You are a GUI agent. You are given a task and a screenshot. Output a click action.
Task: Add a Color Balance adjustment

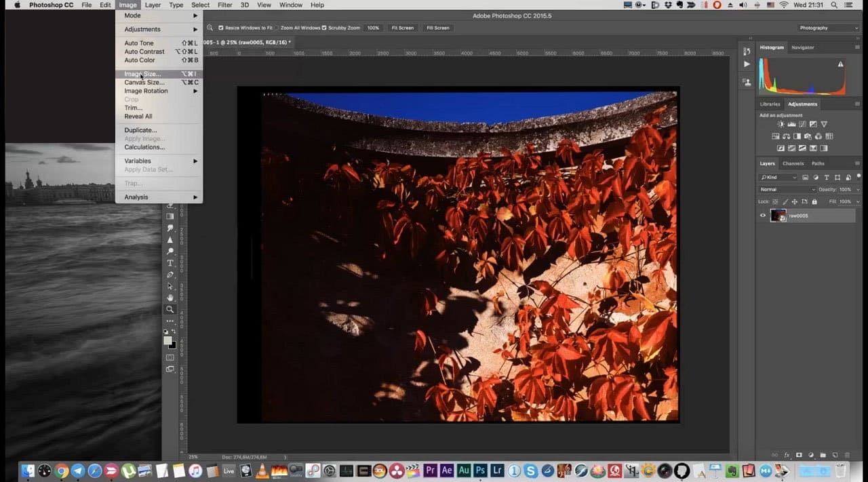[787, 136]
